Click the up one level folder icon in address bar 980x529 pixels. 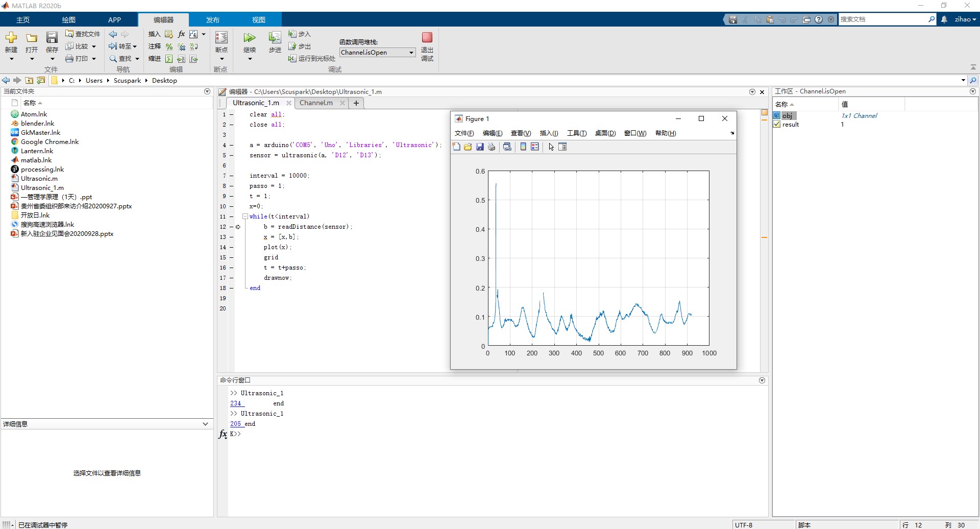tap(30, 80)
